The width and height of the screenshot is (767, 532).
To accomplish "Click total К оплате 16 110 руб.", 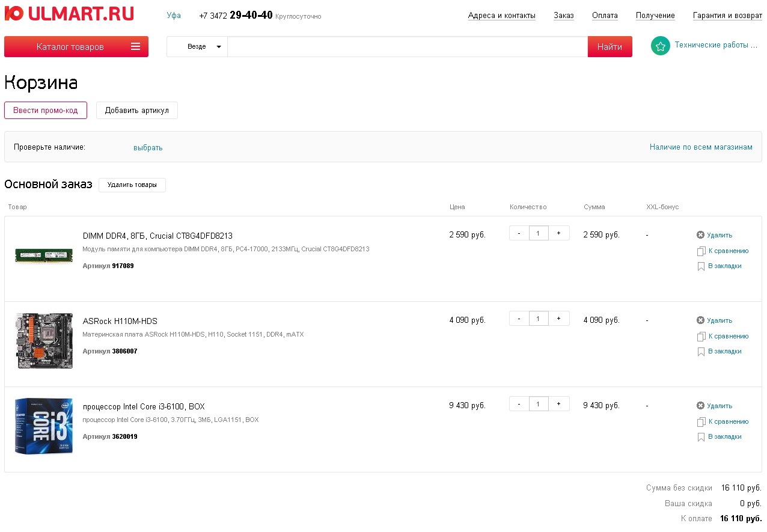I will tap(741, 519).
